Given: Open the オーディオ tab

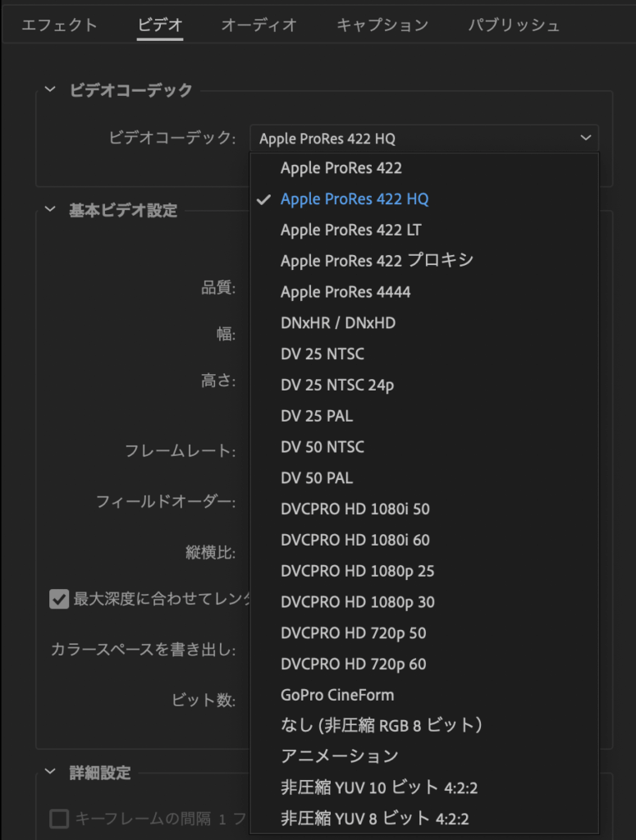Looking at the screenshot, I should tap(259, 25).
